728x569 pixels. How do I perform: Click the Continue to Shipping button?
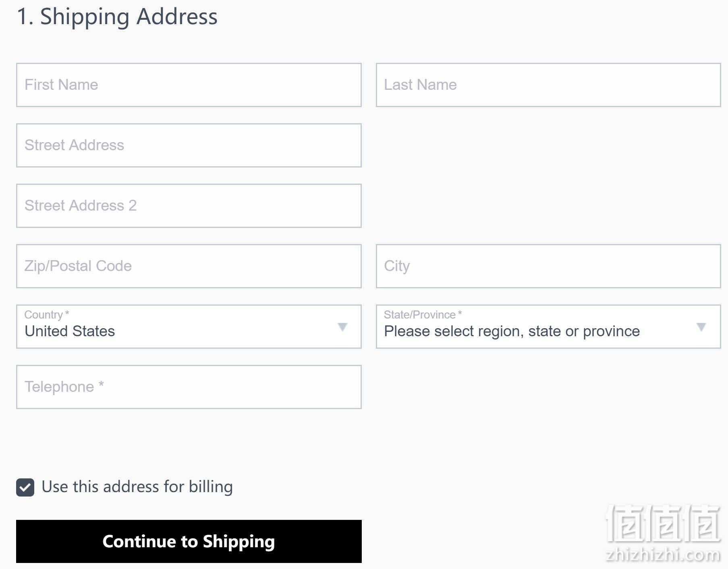pos(189,541)
